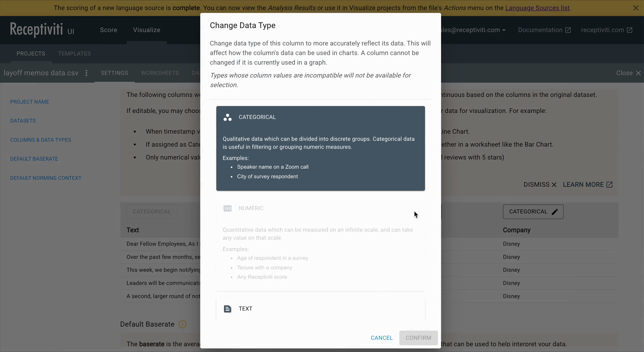Select the Categorical data type card
Screen dimensions: 644x352
[x=320, y=149]
